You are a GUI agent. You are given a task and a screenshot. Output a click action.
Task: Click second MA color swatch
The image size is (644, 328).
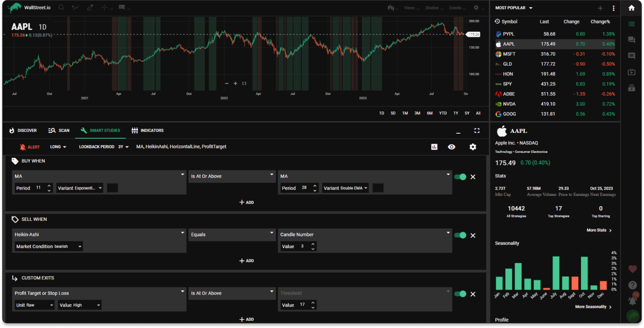tap(378, 188)
